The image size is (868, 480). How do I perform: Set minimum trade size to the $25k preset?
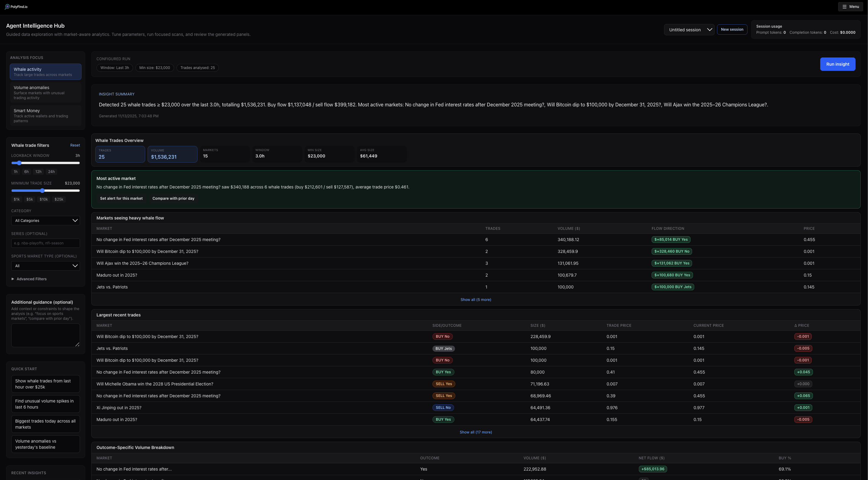click(59, 199)
